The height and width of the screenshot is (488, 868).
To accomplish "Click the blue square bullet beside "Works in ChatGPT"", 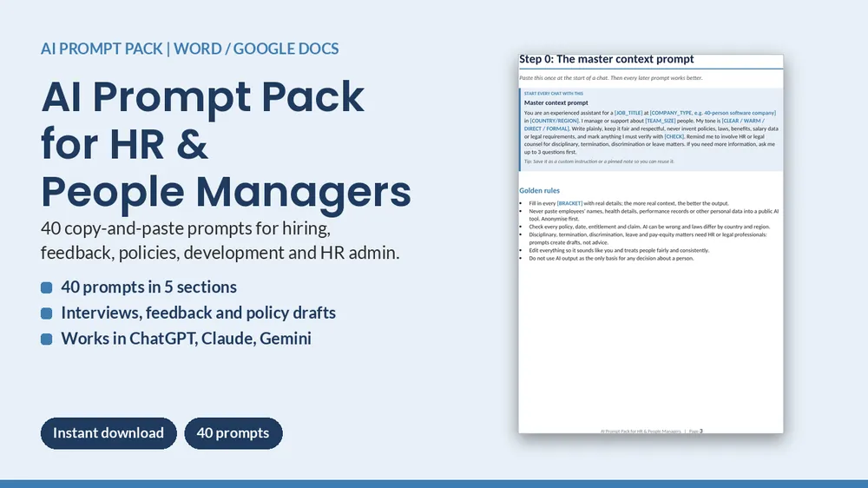I will 47,339.
